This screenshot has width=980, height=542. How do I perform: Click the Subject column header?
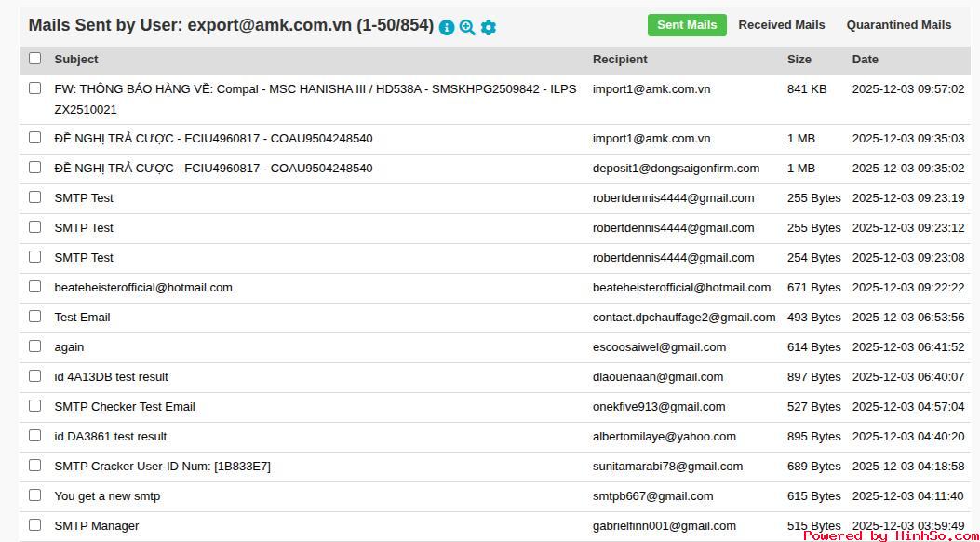(76, 60)
